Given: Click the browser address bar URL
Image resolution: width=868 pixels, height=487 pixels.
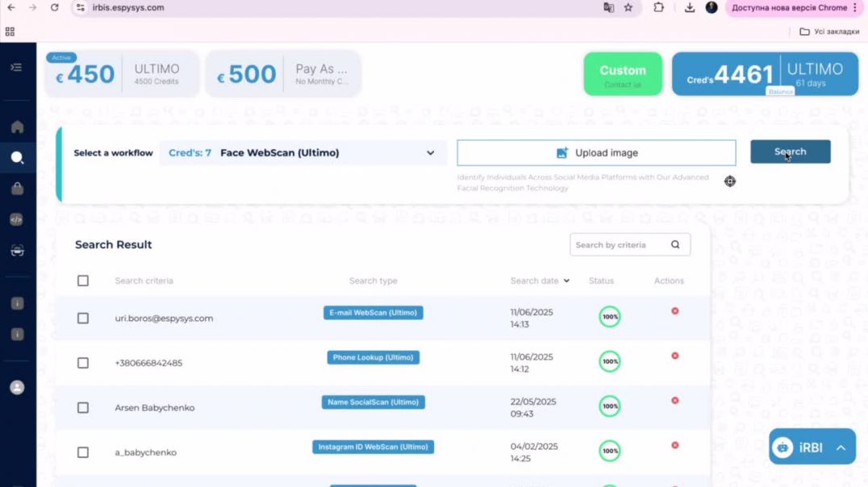Looking at the screenshot, I should pyautogui.click(x=128, y=8).
